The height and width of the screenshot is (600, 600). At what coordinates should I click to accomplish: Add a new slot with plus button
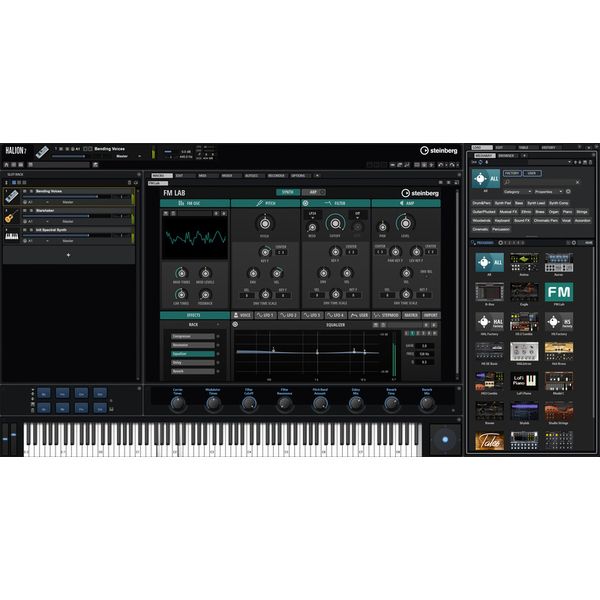click(x=68, y=255)
